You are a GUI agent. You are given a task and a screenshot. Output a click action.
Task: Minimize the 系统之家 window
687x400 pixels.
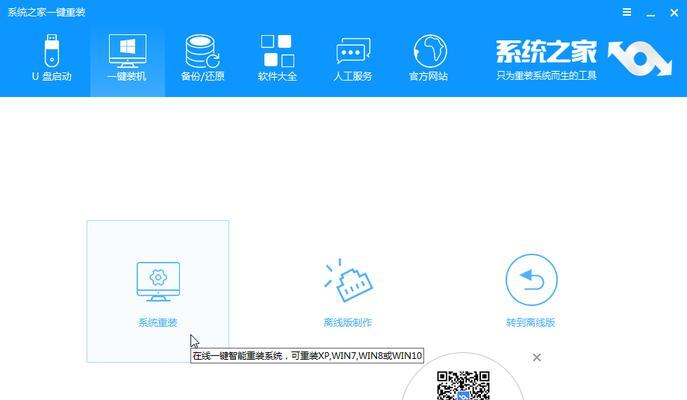click(651, 13)
